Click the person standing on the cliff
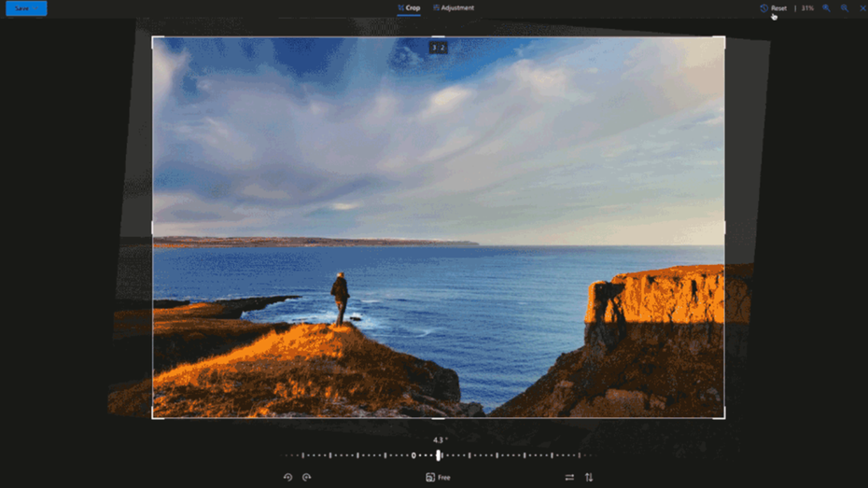Image resolution: width=868 pixels, height=488 pixels. pos(341,299)
